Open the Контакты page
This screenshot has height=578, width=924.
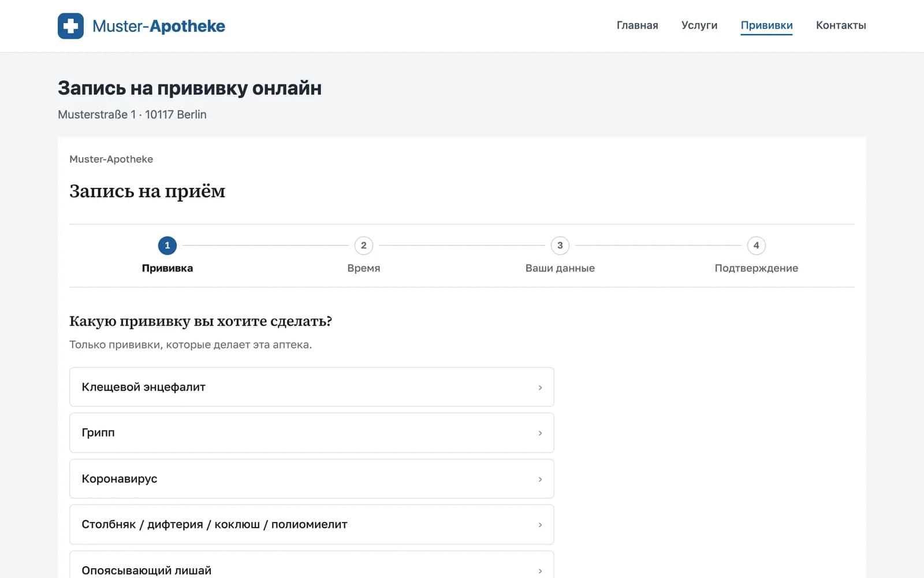point(841,25)
